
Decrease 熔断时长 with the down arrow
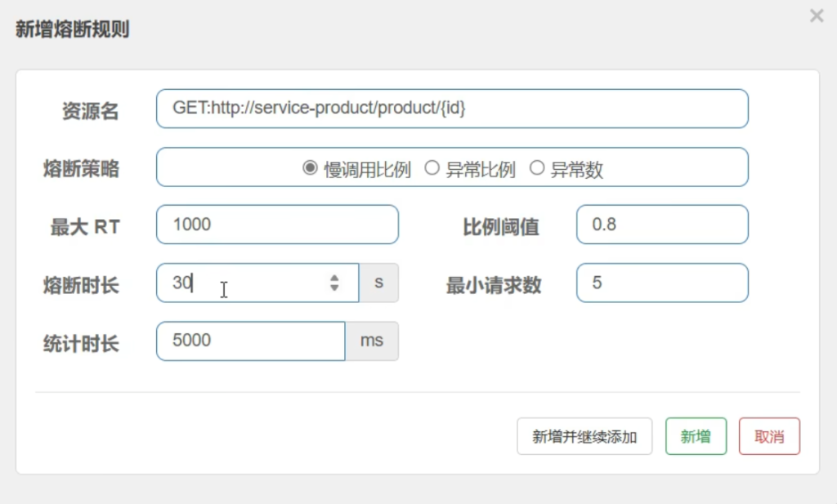(x=334, y=288)
